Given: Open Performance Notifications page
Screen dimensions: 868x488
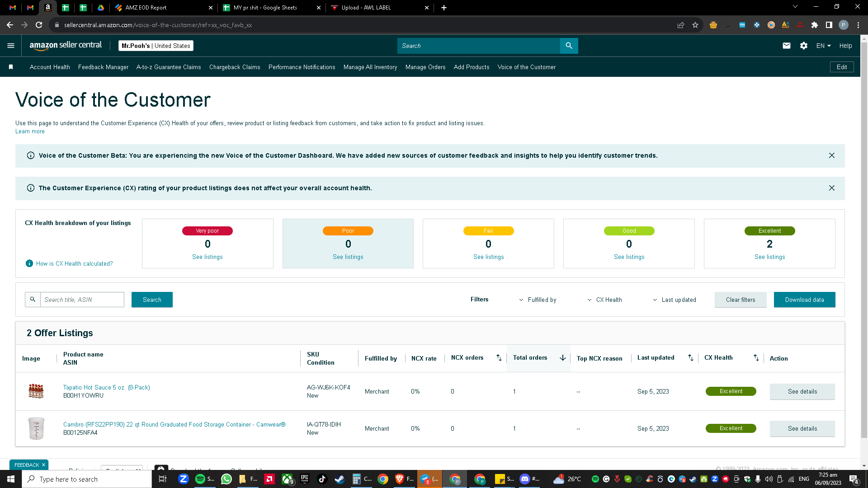Looking at the screenshot, I should tap(302, 67).
